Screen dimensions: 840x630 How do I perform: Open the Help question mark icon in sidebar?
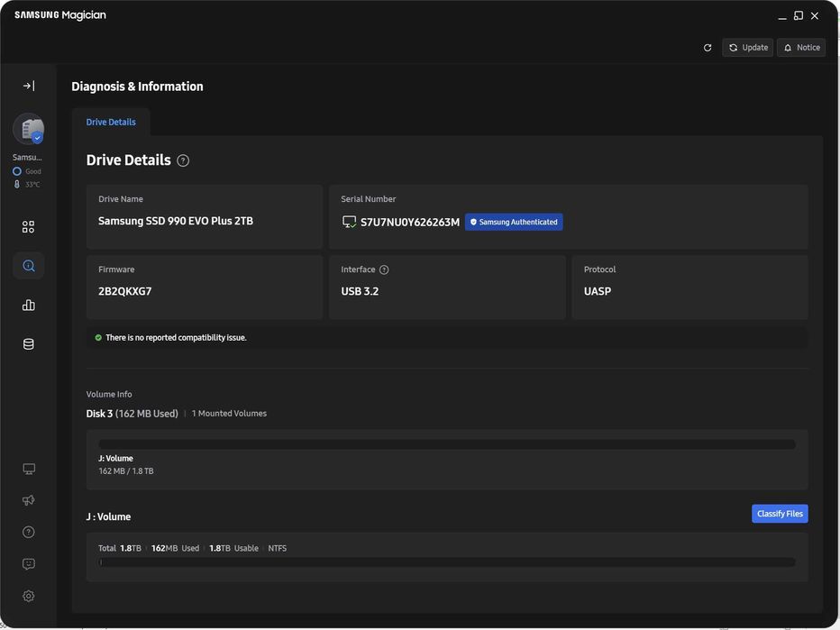pos(29,532)
